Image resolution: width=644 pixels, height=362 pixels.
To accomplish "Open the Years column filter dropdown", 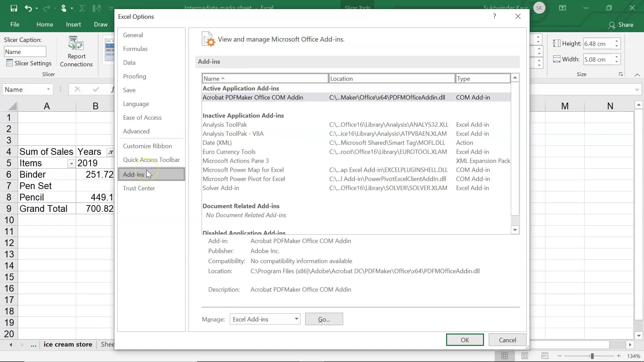I will click(110, 152).
